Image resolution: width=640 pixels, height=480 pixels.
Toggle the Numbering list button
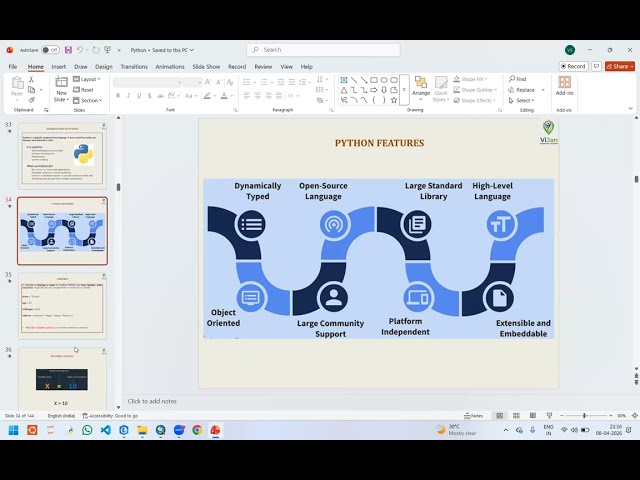[x=264, y=82]
